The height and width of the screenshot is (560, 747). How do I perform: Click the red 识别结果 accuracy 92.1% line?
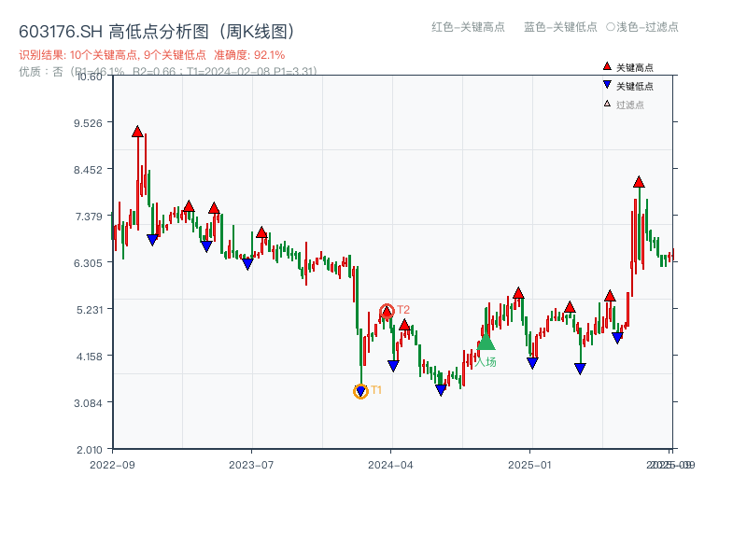coord(152,55)
